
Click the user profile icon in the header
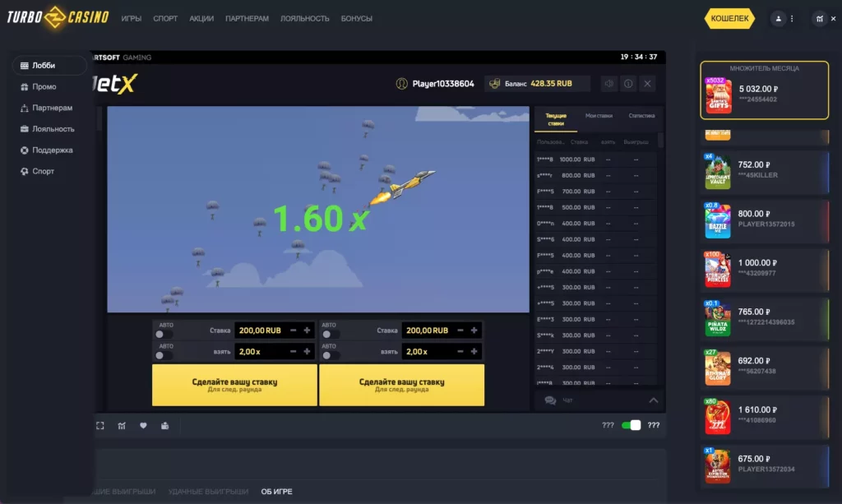pyautogui.click(x=778, y=18)
